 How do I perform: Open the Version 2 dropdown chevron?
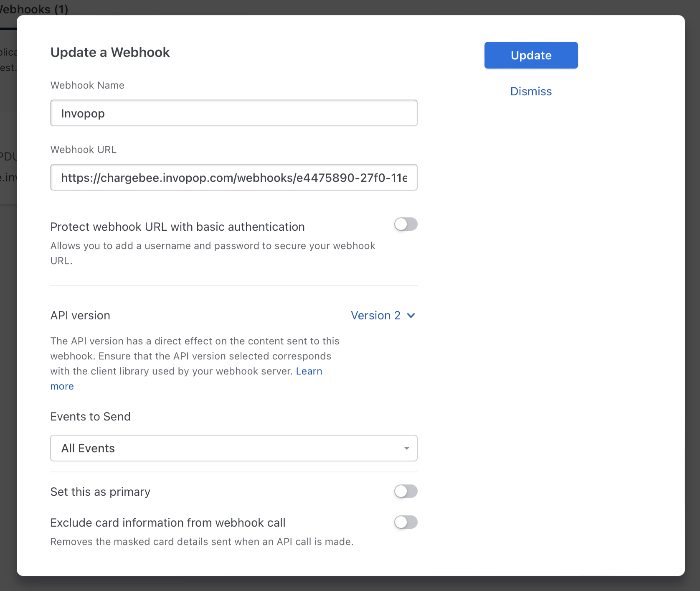[411, 316]
